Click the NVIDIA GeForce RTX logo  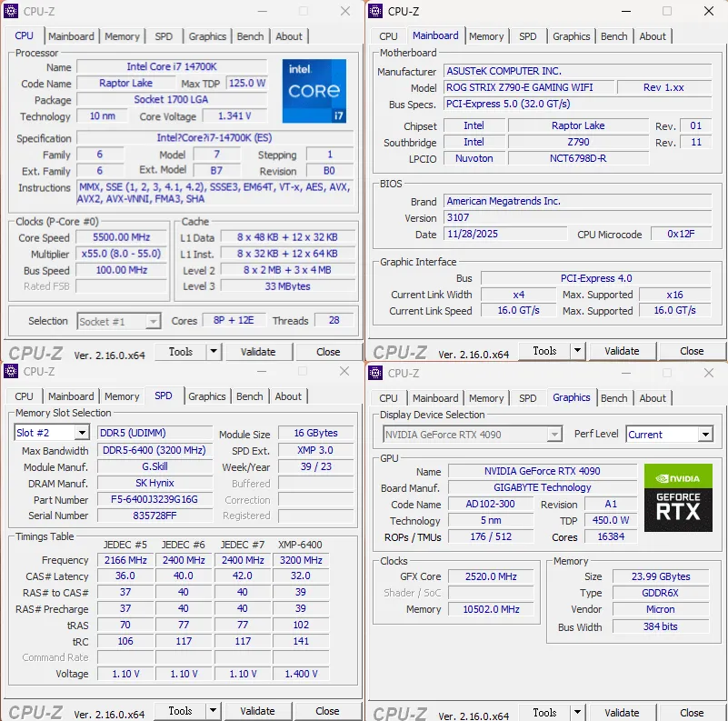coord(678,497)
